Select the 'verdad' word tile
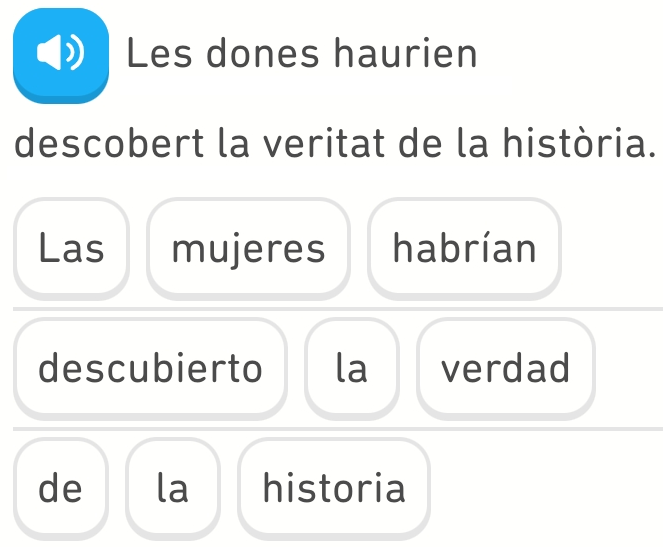 pyautogui.click(x=505, y=368)
